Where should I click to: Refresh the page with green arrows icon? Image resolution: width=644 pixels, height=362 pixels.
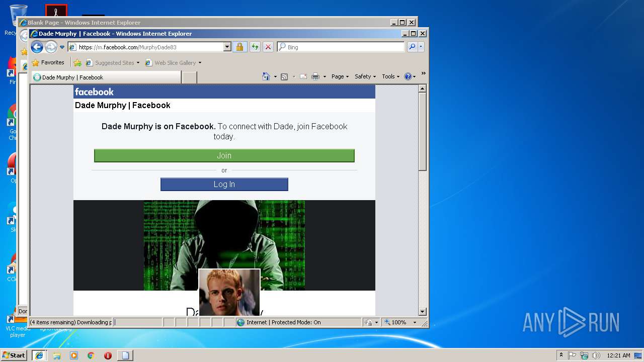click(255, 47)
